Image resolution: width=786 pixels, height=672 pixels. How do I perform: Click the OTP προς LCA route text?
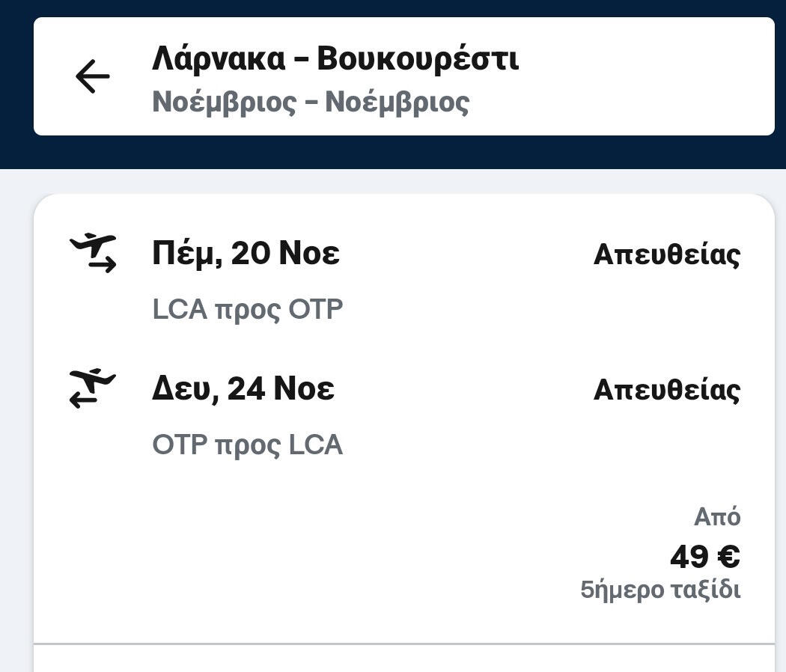coord(247,445)
